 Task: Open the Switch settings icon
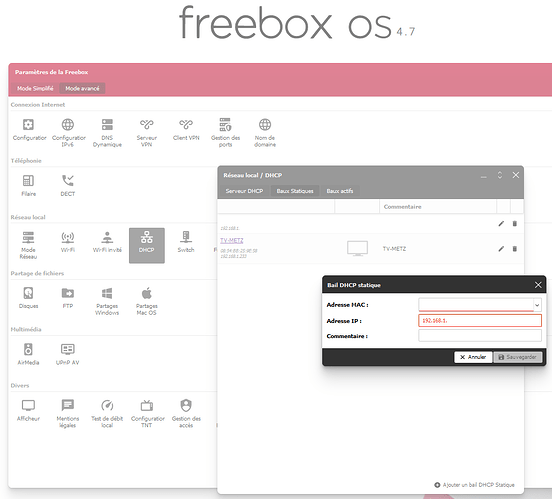[186, 242]
